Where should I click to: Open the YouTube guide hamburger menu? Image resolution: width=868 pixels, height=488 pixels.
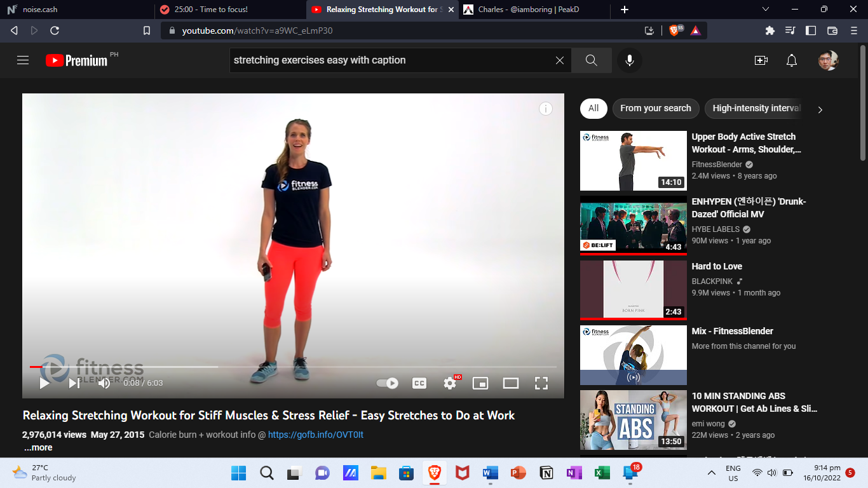click(23, 60)
